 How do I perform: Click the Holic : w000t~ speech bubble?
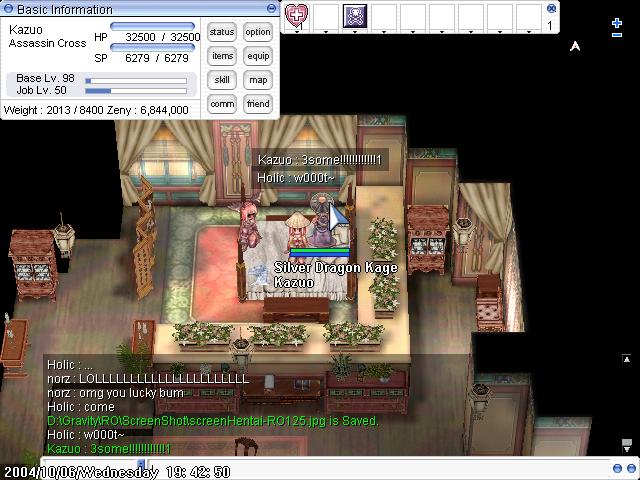[x=296, y=178]
